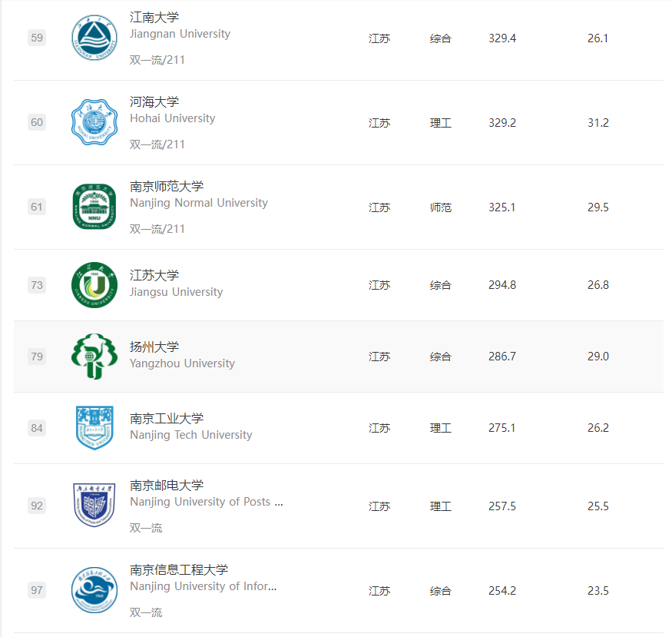Open the 南京信息工程大学 link
This screenshot has height=637, width=672.
[x=179, y=569]
